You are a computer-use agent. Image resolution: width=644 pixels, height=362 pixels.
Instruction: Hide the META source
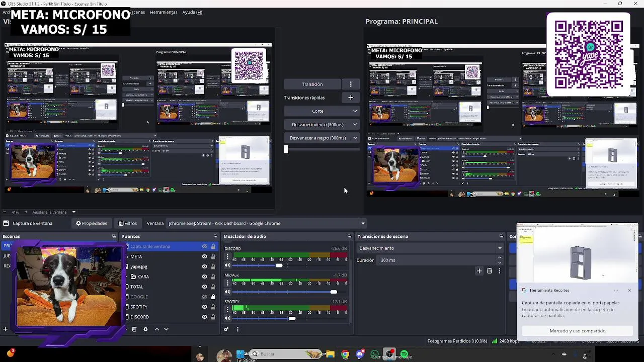[204, 256]
